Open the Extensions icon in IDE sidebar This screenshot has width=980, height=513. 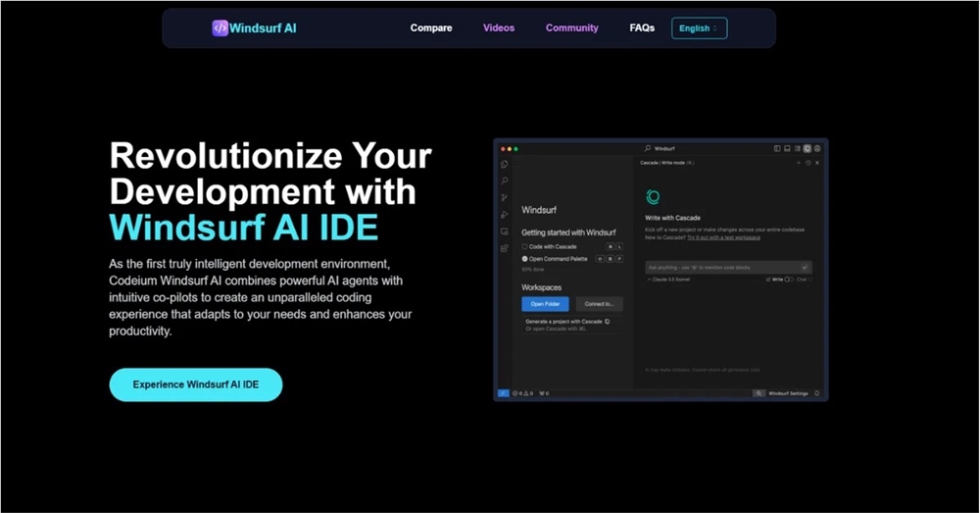point(504,248)
